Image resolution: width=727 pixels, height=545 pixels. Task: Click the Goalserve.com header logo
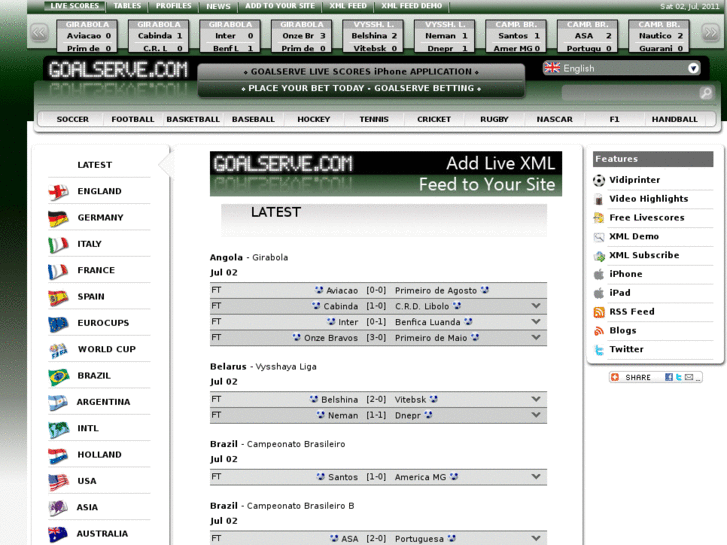click(x=118, y=71)
